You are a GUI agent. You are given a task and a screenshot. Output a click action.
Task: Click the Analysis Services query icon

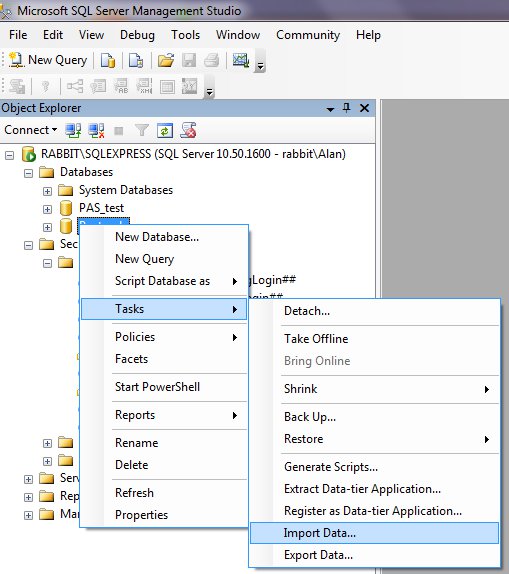pyautogui.click(x=136, y=61)
